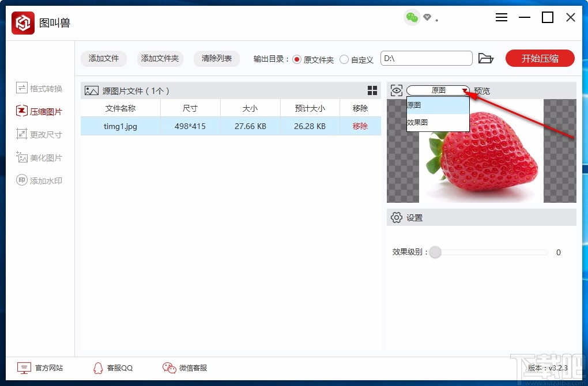This screenshot has height=386, width=588.
Task: Click the settings gear icon on 设置 panel
Action: (396, 217)
